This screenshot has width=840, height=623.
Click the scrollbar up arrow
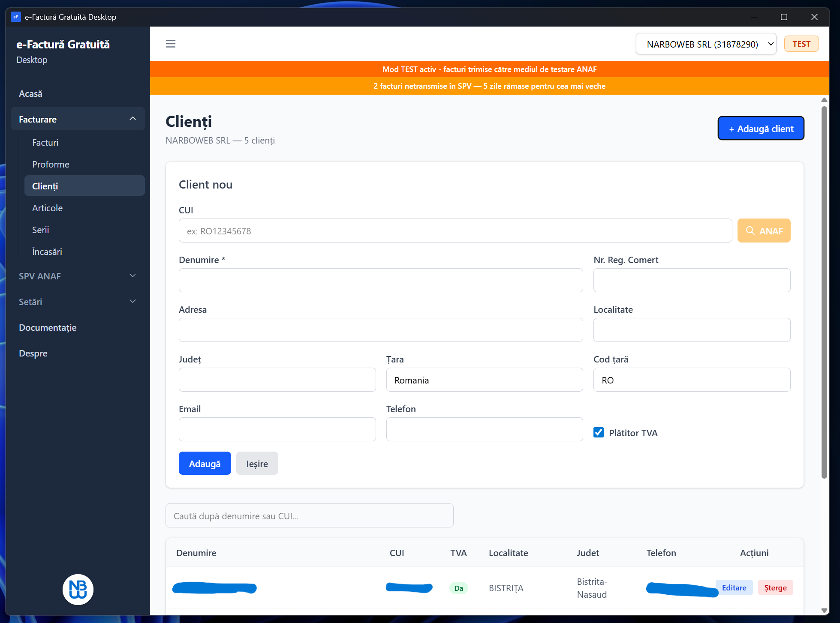point(824,100)
